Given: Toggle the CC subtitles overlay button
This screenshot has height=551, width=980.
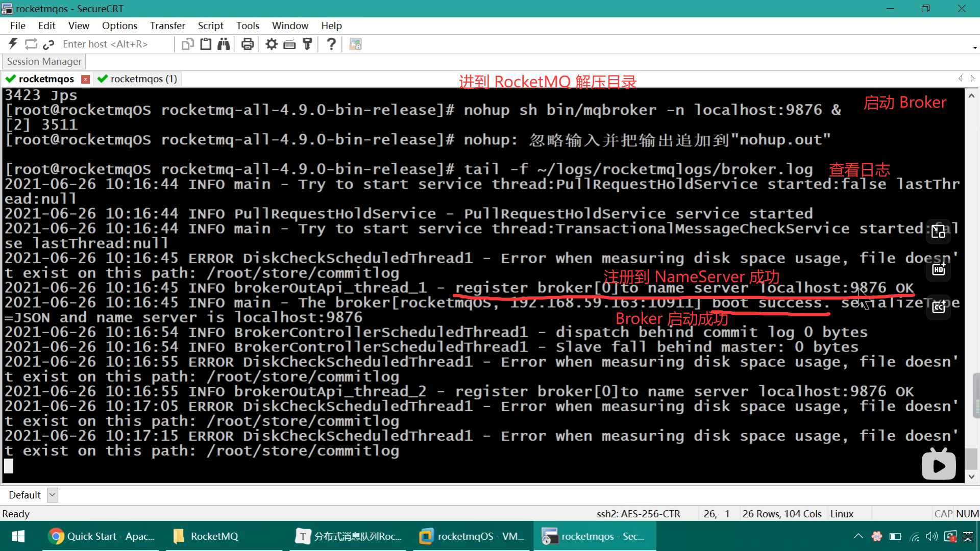Looking at the screenshot, I should (x=939, y=307).
